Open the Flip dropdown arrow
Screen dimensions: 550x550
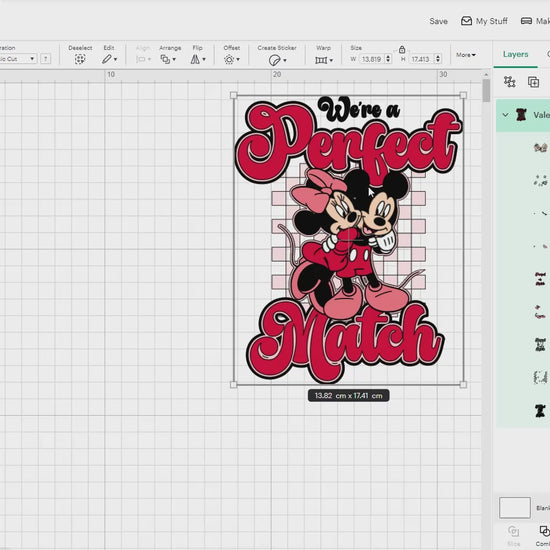coord(204,60)
